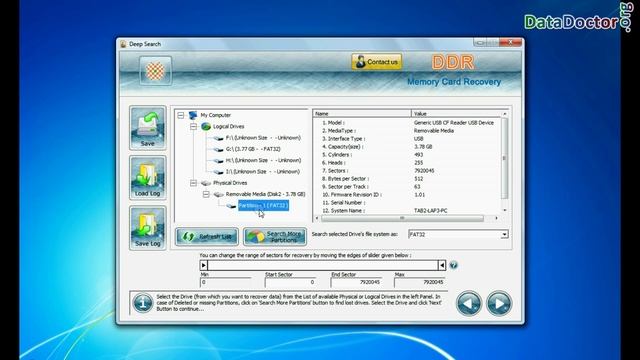Click the Save Log button
The image size is (640, 360).
coord(148,228)
